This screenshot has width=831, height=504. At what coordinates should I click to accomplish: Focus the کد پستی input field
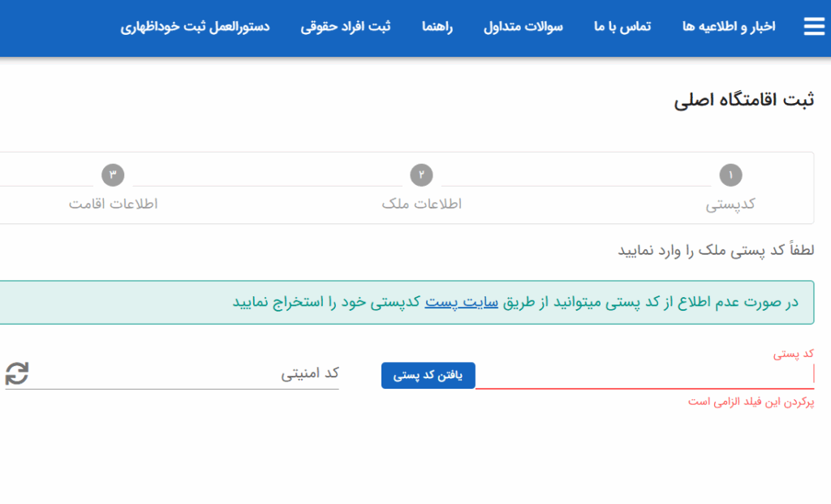tap(644, 375)
